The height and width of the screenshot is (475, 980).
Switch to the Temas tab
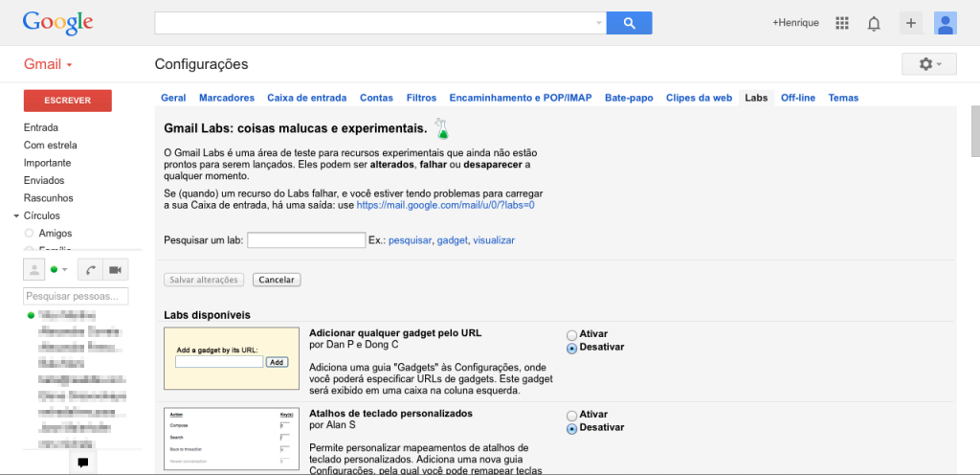(x=843, y=98)
